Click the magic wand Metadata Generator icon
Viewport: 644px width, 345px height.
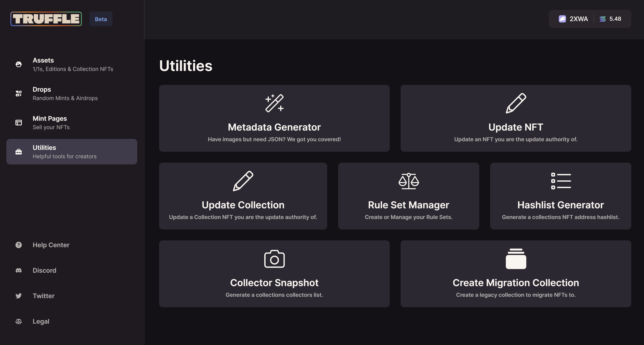(274, 103)
